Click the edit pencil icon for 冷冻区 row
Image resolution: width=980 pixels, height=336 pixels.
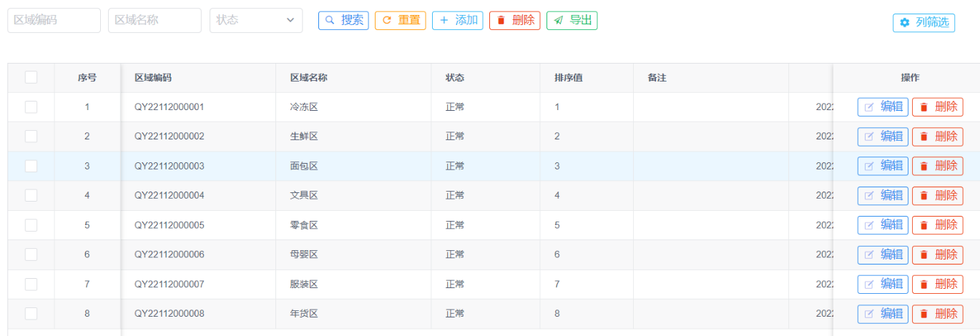869,107
